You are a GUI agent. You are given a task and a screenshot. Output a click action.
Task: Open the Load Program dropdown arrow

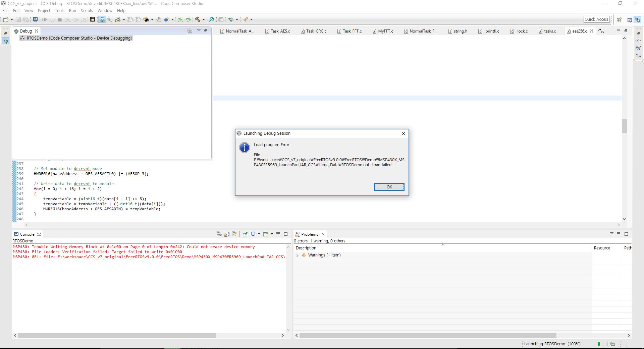(124, 19)
